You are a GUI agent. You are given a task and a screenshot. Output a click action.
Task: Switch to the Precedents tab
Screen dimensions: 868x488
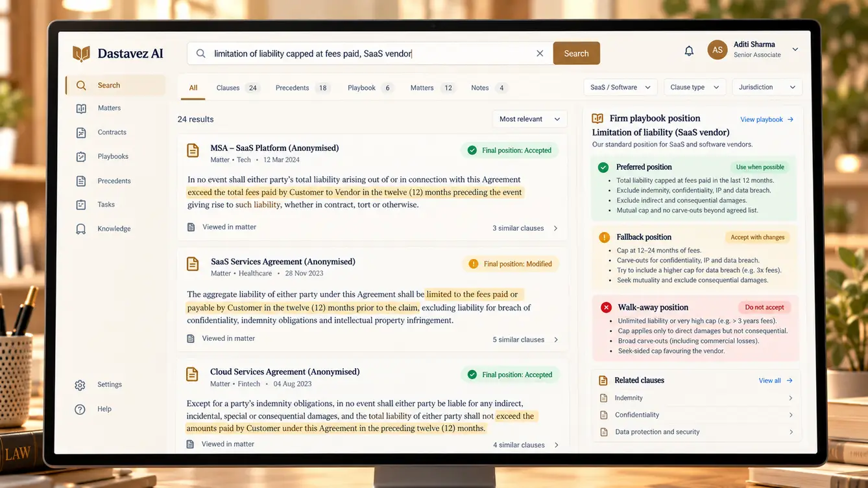303,88
